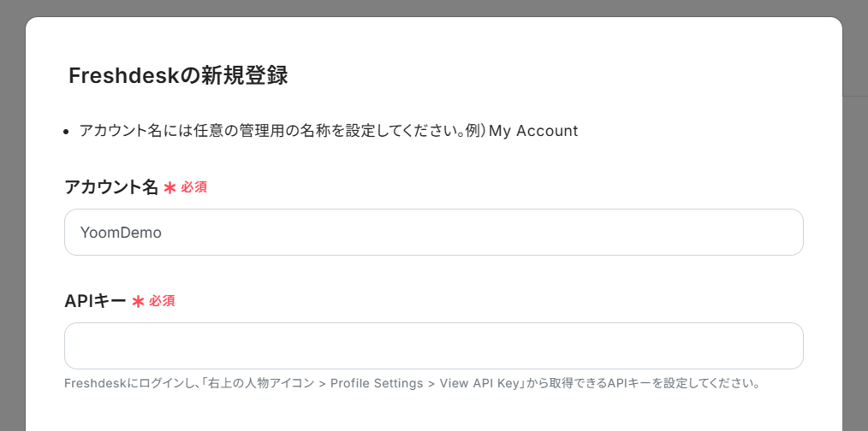Image resolution: width=868 pixels, height=431 pixels.
Task: Select the 必須 badge next to APIキー
Action: tap(162, 301)
